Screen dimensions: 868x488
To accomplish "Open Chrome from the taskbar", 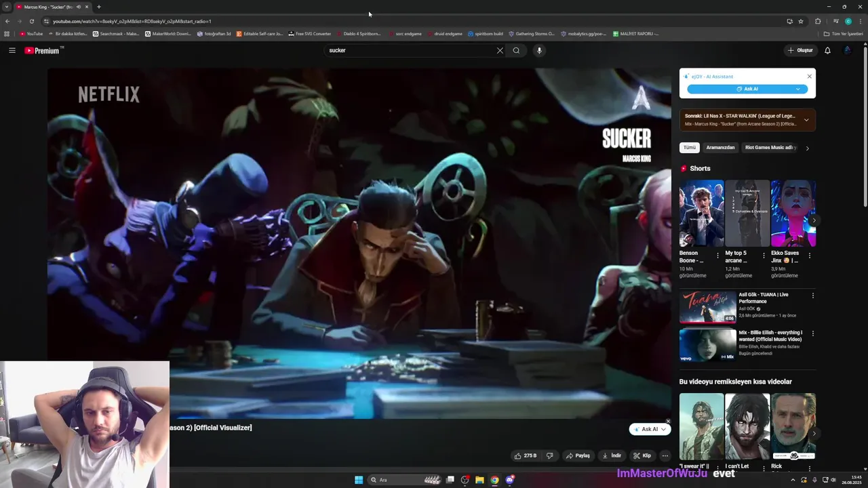I will pyautogui.click(x=494, y=480).
